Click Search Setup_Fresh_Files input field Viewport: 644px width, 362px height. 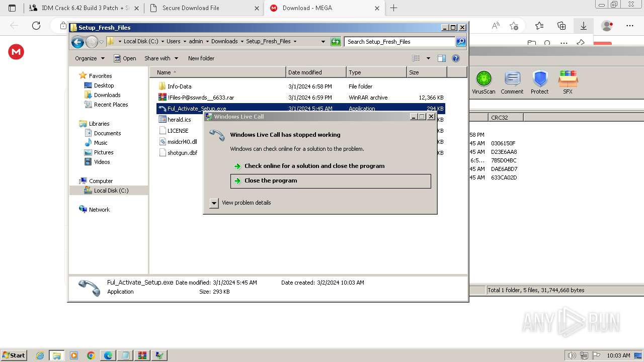tap(400, 42)
